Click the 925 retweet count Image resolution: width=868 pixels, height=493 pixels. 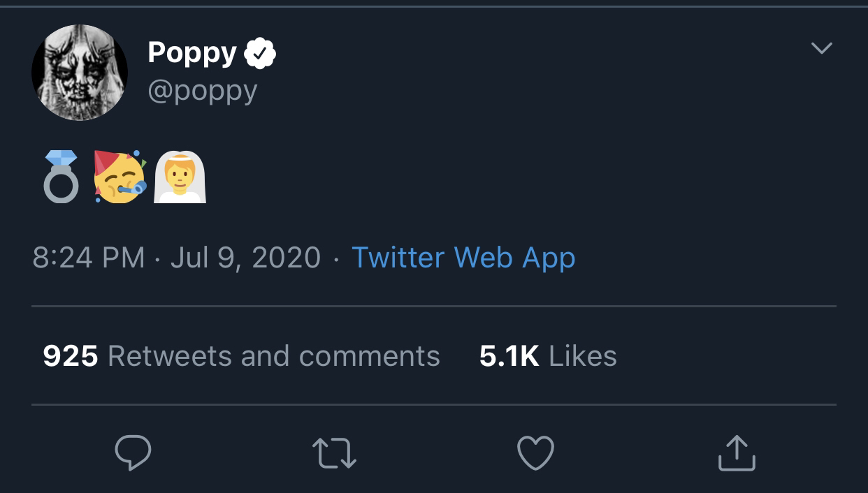[x=70, y=356]
